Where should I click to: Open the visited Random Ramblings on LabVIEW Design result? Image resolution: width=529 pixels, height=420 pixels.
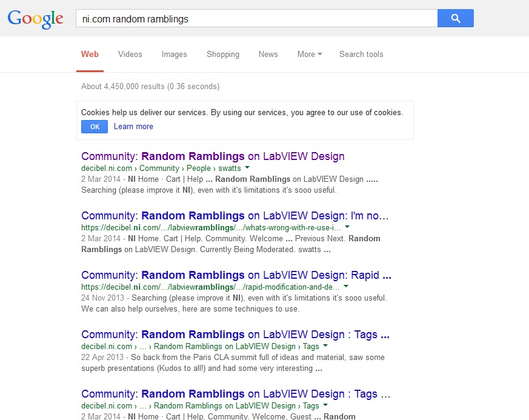coord(213,156)
